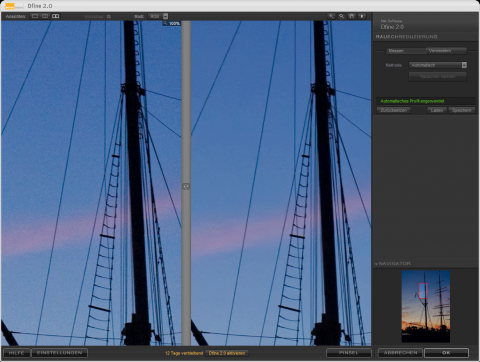Image resolution: width=480 pixels, height=362 pixels.
Task: Click the Dfine 2.0 aktivieren button
Action: [227, 353]
